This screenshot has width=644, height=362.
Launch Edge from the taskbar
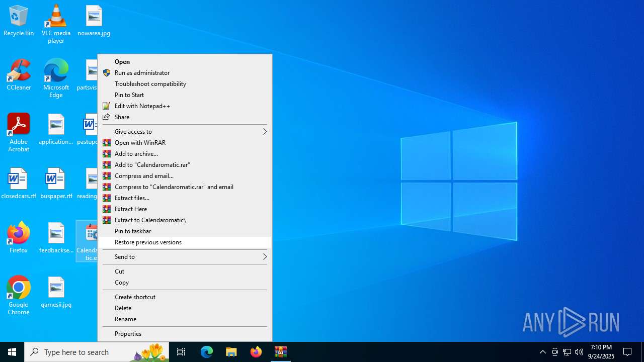tap(207, 352)
